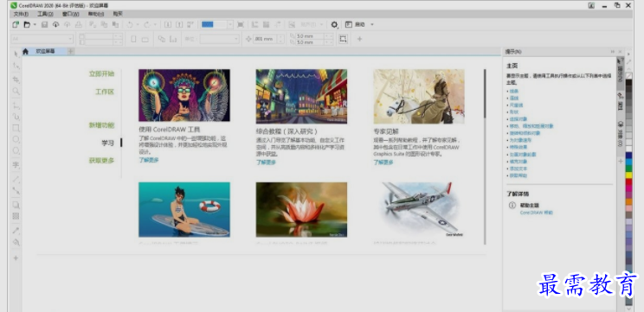The height and width of the screenshot is (312, 644).
Task: Open the File menu
Action: [21, 14]
